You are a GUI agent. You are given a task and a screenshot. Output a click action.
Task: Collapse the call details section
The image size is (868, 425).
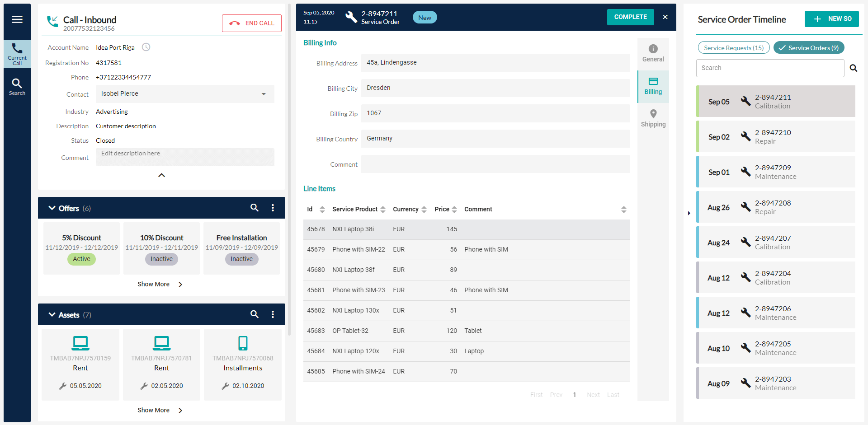point(161,175)
